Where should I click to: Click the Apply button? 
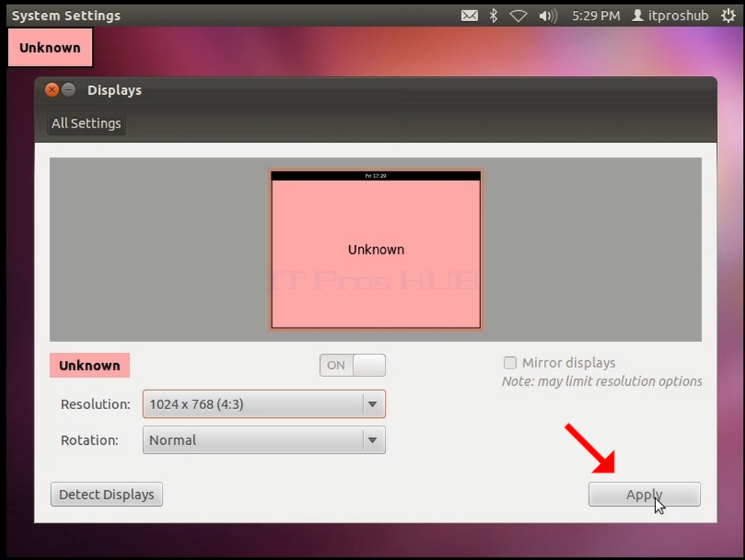point(644,494)
